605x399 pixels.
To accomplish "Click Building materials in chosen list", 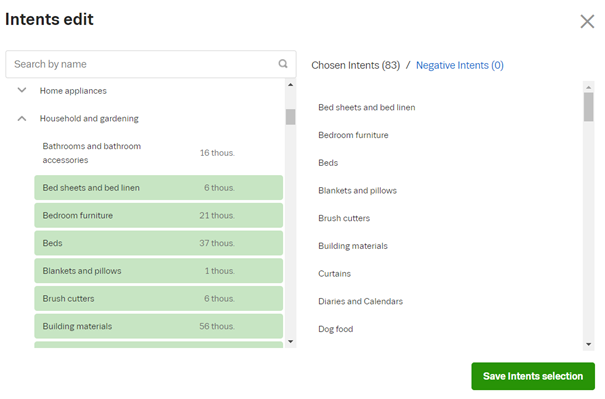I will point(353,246).
